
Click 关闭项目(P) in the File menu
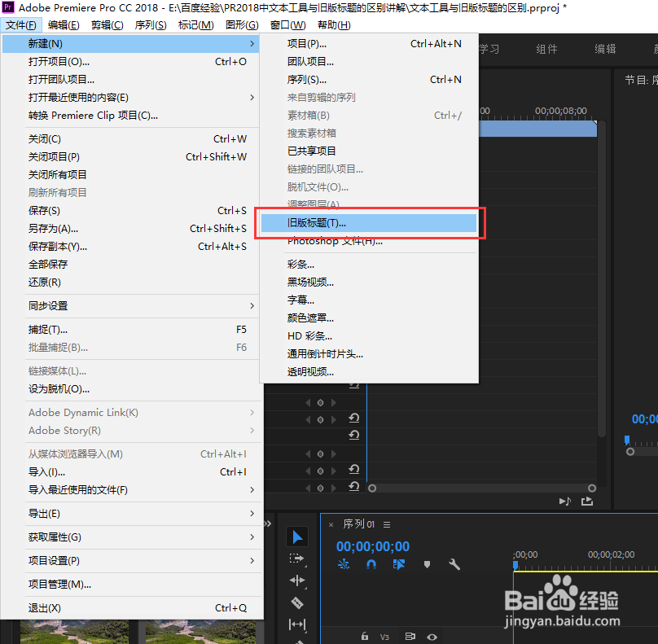coord(130,157)
